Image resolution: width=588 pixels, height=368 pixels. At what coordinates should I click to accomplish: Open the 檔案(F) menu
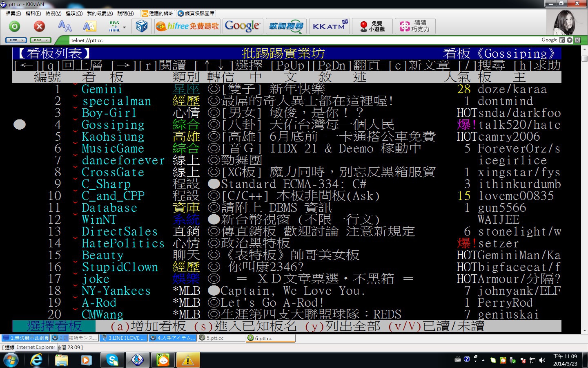[x=13, y=13]
